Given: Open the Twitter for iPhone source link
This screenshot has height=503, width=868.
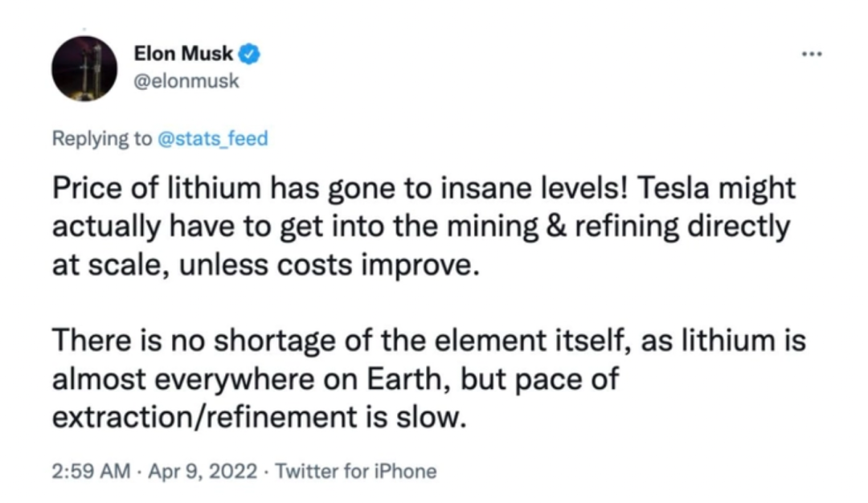Looking at the screenshot, I should [x=356, y=472].
